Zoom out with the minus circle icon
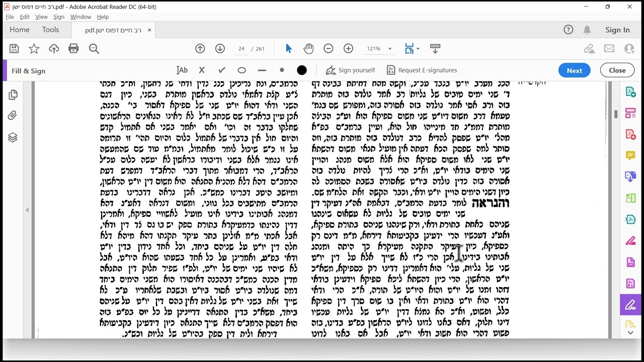This screenshot has width=644, height=362. tap(329, 49)
